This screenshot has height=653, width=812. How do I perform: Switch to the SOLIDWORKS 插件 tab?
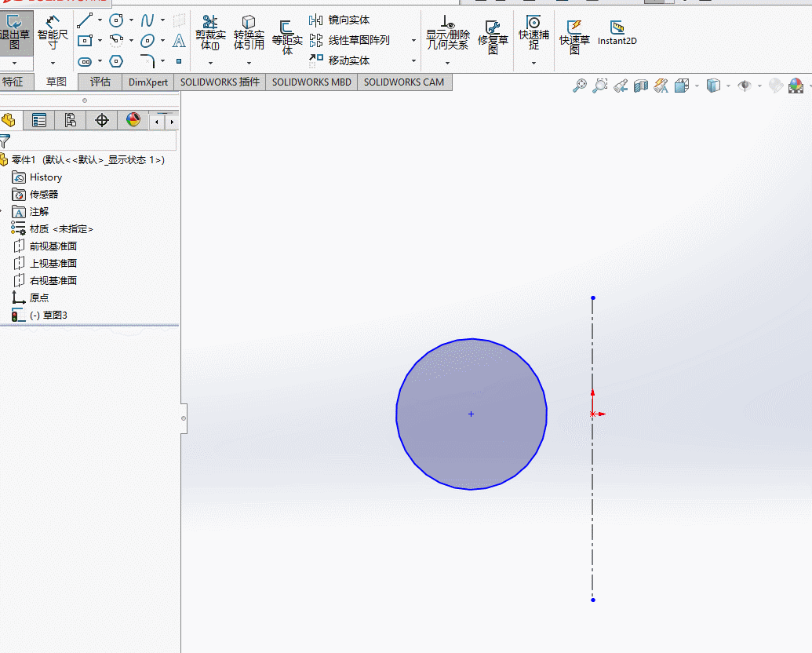(220, 82)
